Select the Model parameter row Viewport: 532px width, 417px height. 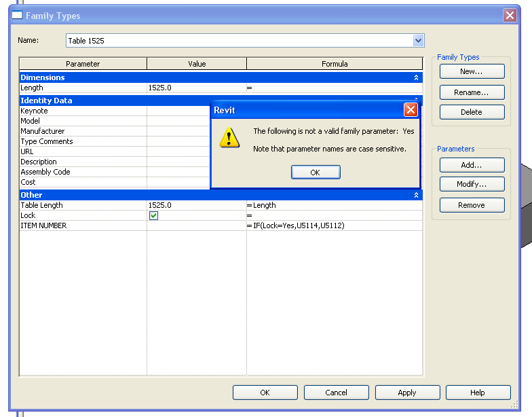pos(115,121)
